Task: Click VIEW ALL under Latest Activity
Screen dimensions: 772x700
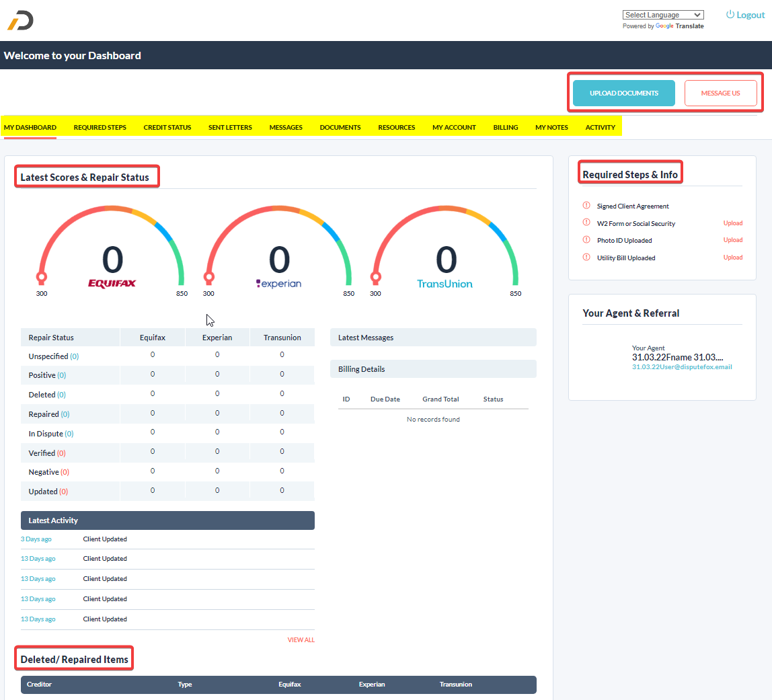Action: point(301,639)
